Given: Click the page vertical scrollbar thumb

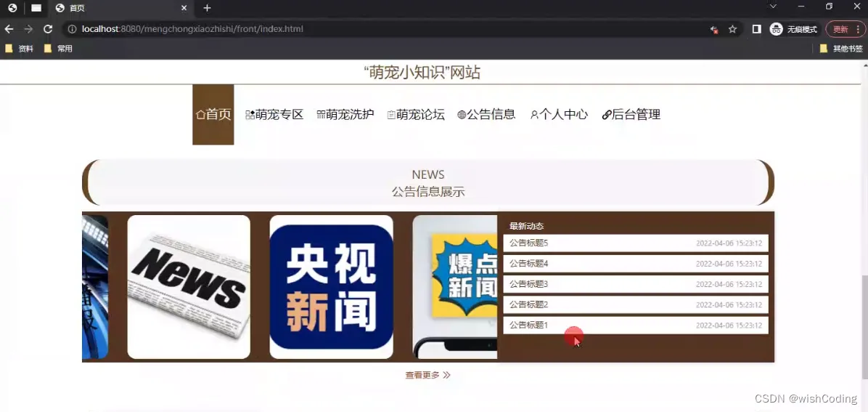Looking at the screenshot, I should pyautogui.click(x=864, y=327).
